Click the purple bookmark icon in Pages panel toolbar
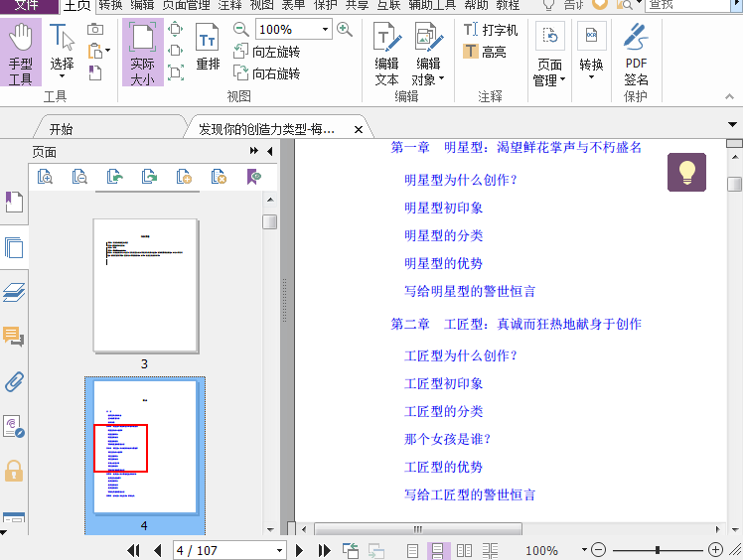The height and width of the screenshot is (560, 743). (x=254, y=177)
